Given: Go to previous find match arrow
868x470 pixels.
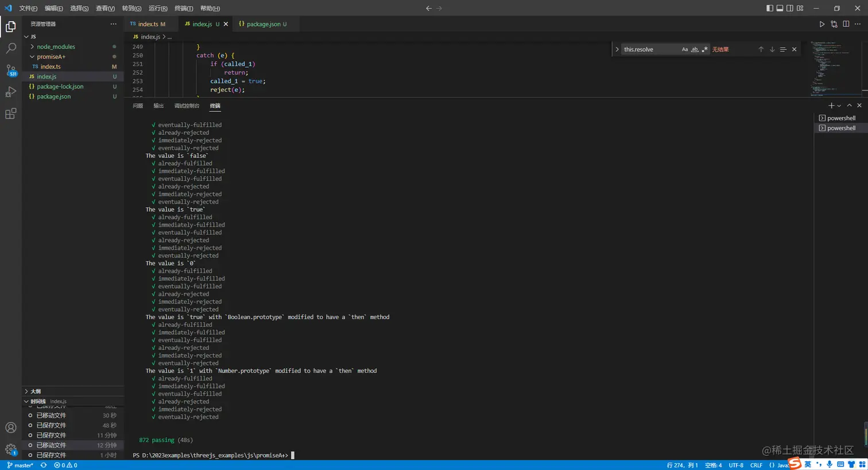Looking at the screenshot, I should tap(761, 49).
